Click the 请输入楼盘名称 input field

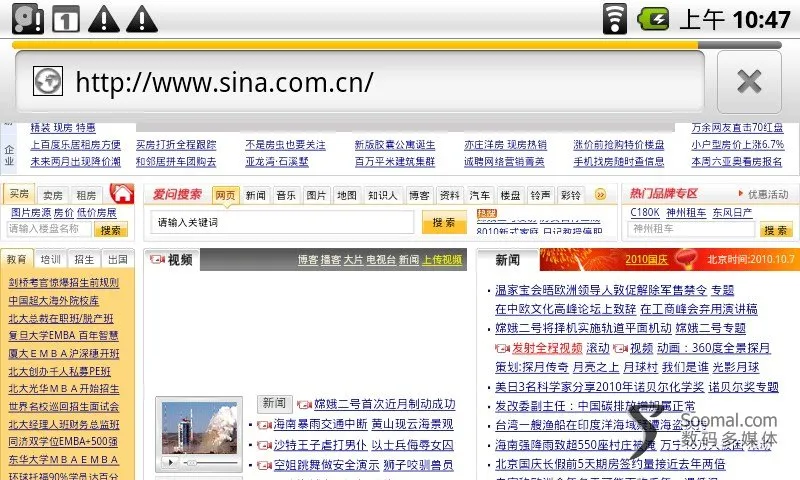pos(49,229)
